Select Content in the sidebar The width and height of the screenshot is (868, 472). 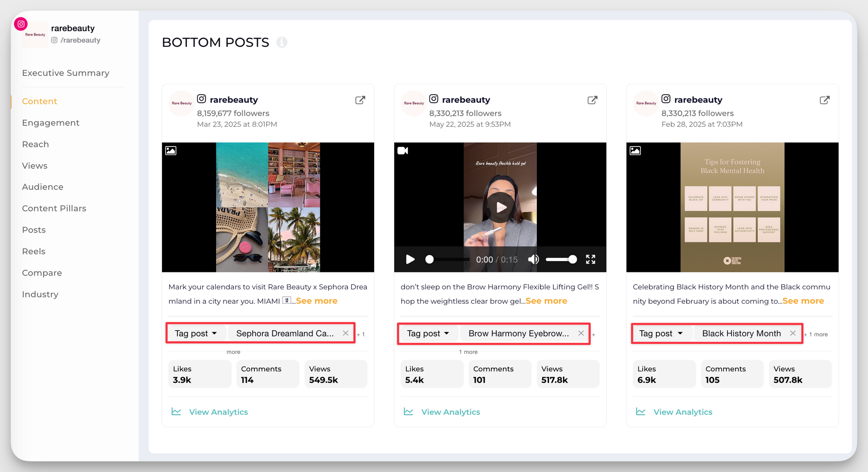[39, 101]
